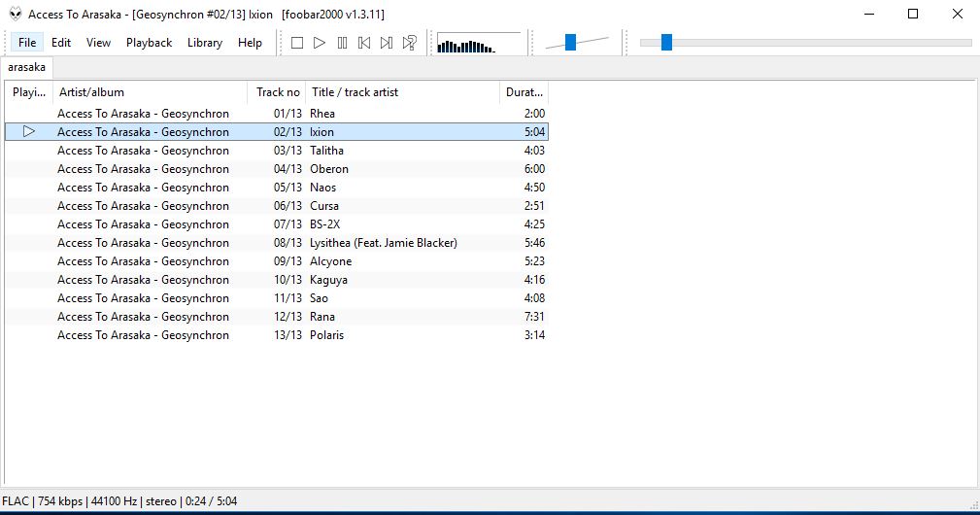The width and height of the screenshot is (980, 515).
Task: Sort by Duration column header
Action: pos(524,92)
